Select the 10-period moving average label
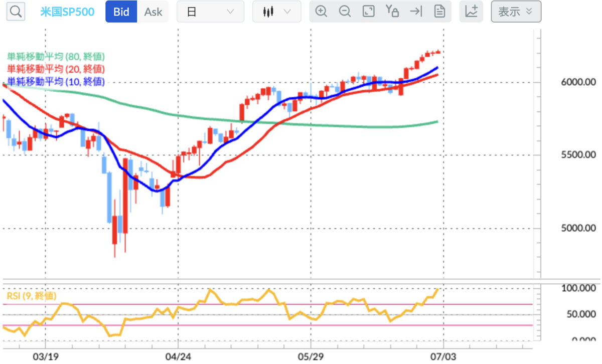Image resolution: width=602 pixels, height=364 pixels. [56, 81]
